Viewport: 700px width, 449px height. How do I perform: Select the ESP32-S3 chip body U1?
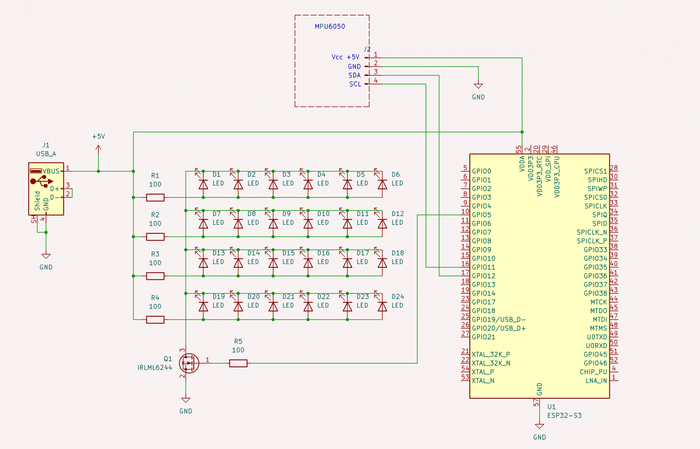539,276
